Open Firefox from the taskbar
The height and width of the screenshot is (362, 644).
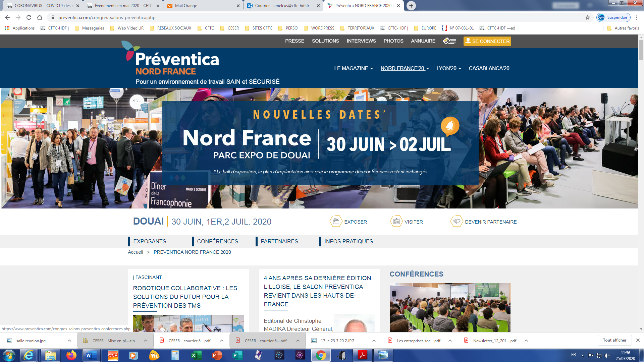pos(71,355)
